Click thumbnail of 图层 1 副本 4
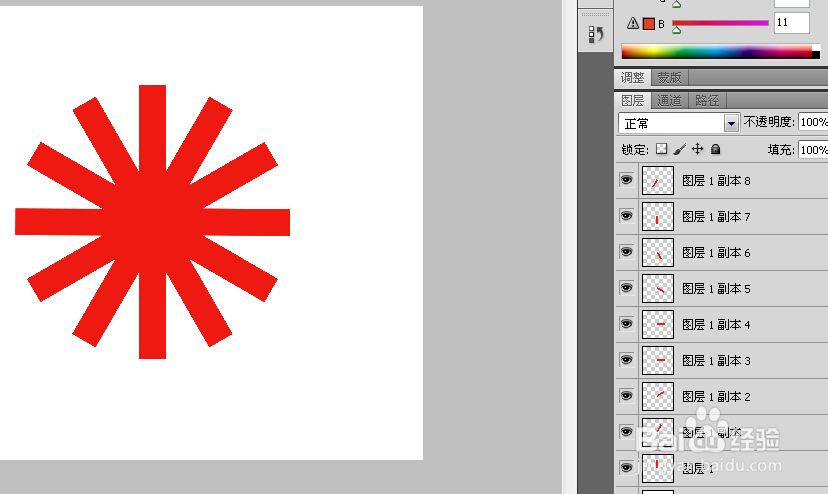The width and height of the screenshot is (828, 494). point(658,324)
